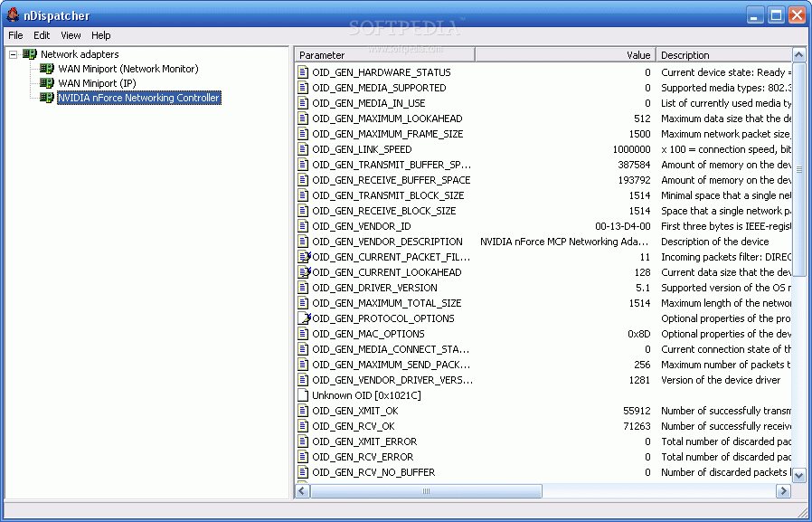
Task: Click the vertical scrollbar up arrow
Action: coord(799,55)
